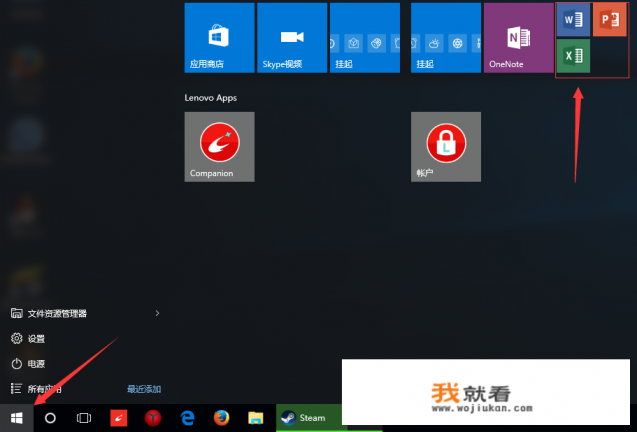The width and height of the screenshot is (637, 432).
Task: Expand the 文件资源管理器 jump list chevron
Action: [x=157, y=313]
